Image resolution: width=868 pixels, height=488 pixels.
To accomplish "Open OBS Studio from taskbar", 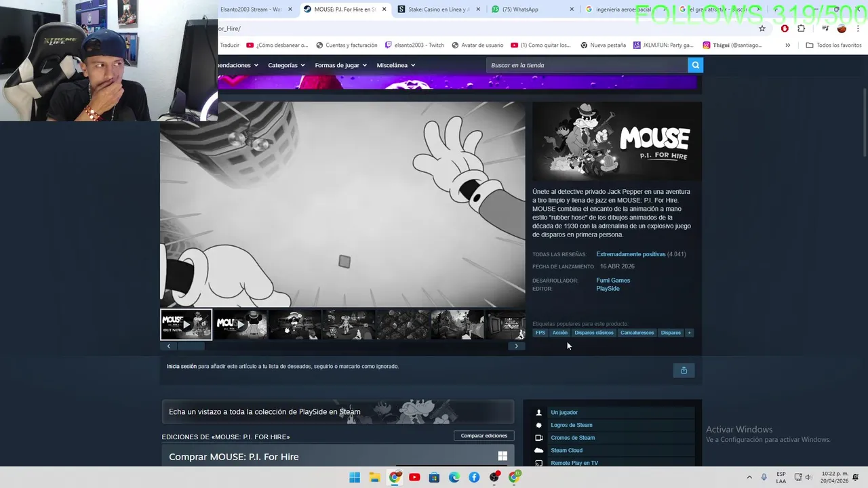I will point(494,477).
